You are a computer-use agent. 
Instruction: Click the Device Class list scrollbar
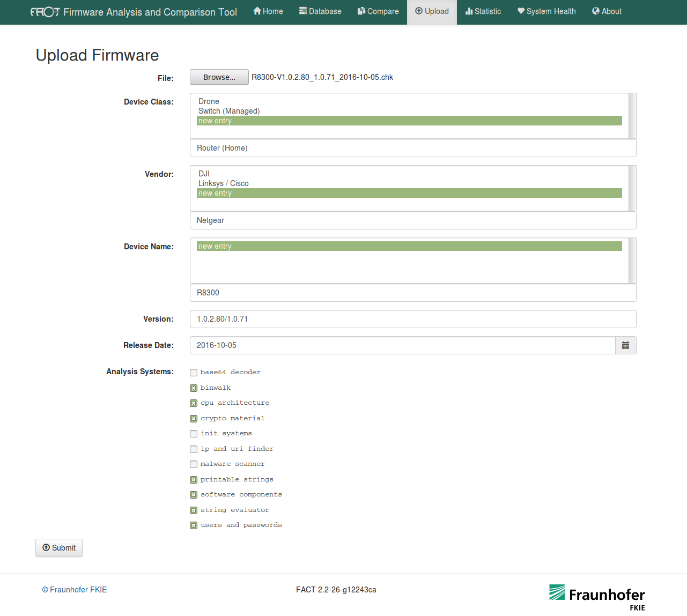point(632,116)
